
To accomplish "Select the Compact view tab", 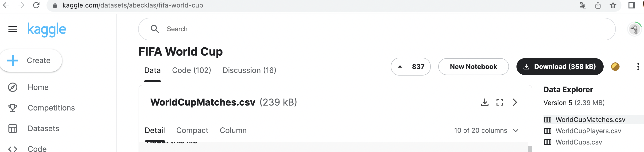I will click(192, 130).
